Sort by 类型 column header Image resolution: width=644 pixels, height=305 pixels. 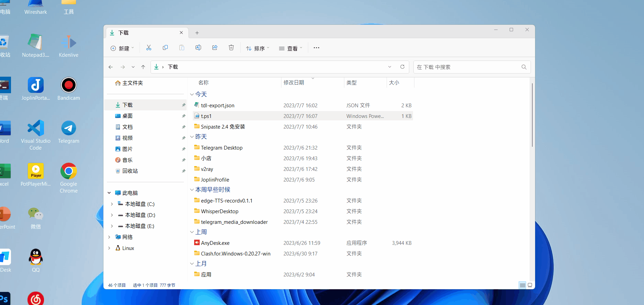pos(352,83)
